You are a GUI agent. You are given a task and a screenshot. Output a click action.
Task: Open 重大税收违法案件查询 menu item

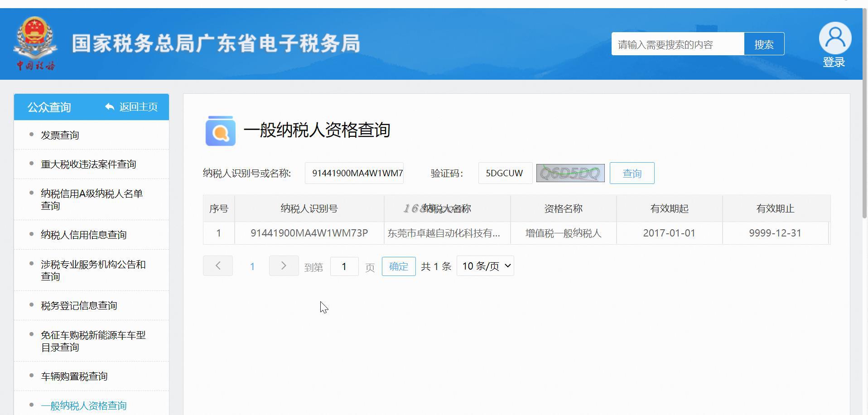[x=88, y=164]
